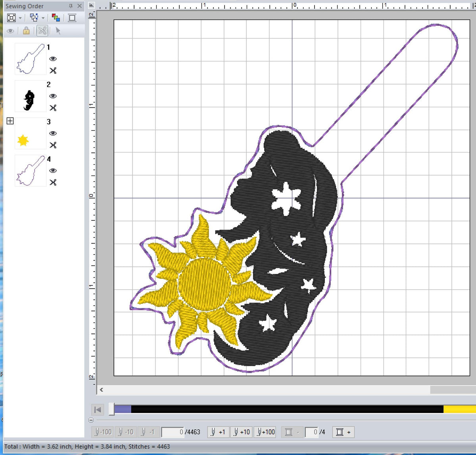Select the thumbnail of outline object 1
The height and width of the screenshot is (455, 476).
[x=30, y=60]
